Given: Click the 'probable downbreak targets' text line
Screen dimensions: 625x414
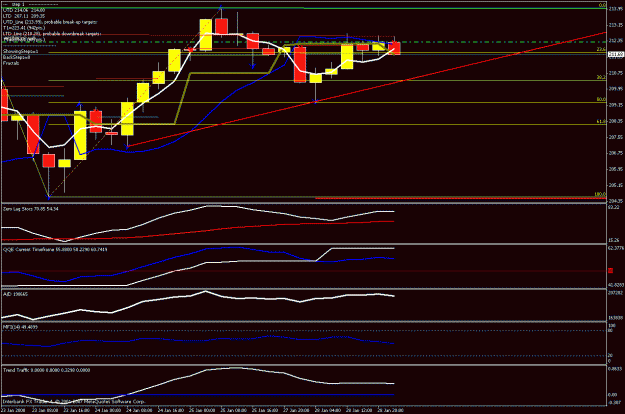Looking at the screenshot, I should click(52, 34).
